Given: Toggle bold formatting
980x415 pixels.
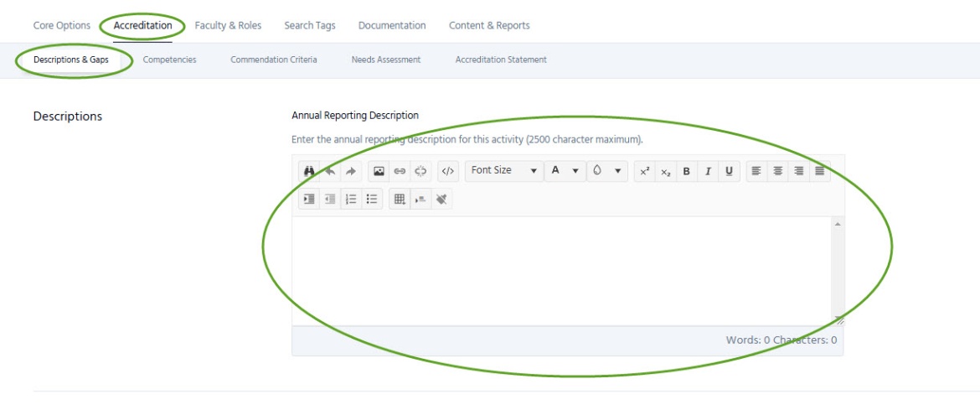Looking at the screenshot, I should point(686,171).
